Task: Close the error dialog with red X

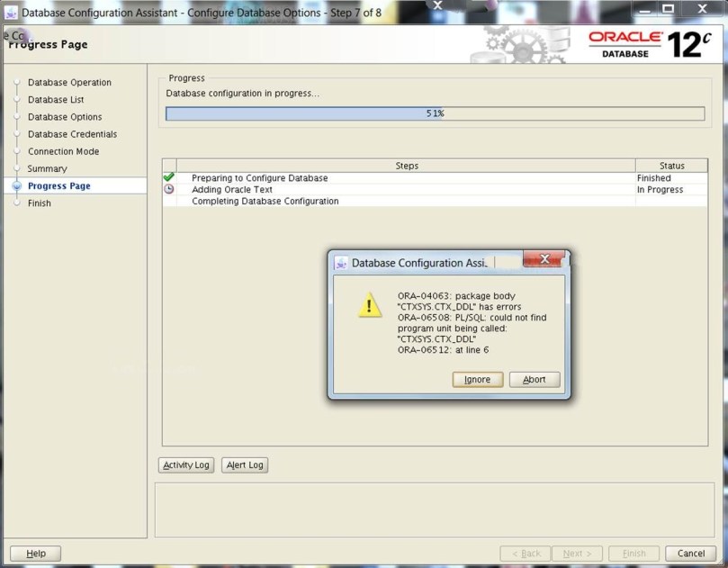Action: click(x=543, y=260)
